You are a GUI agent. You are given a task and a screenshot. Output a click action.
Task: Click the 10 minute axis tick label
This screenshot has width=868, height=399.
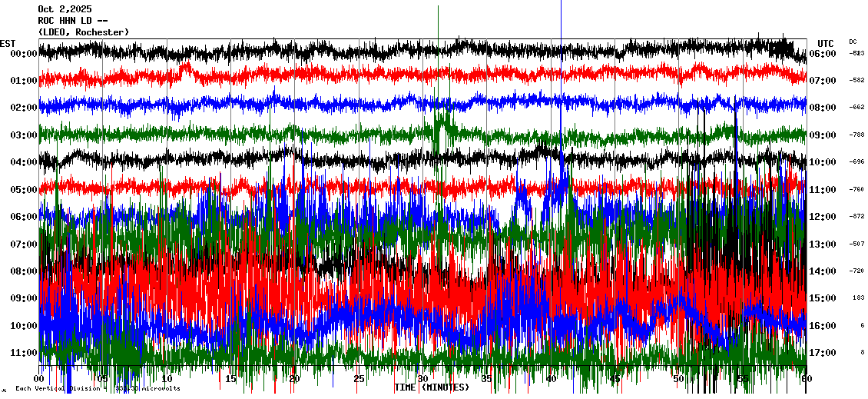tap(167, 379)
